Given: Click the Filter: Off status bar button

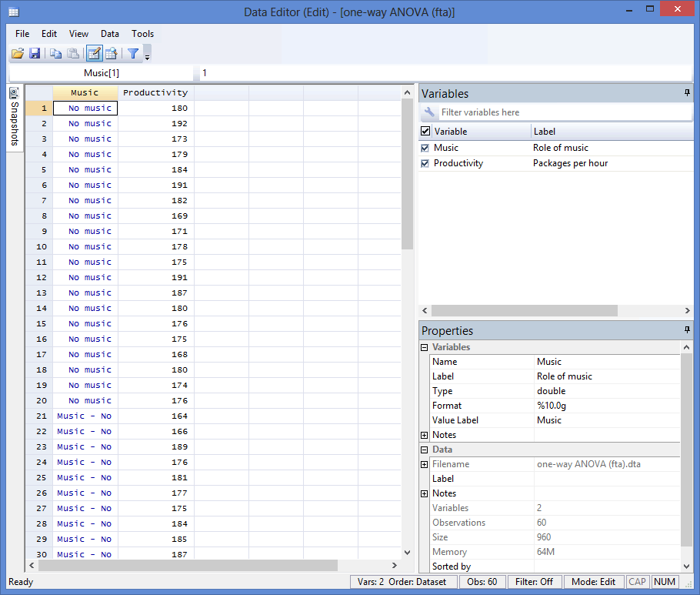Looking at the screenshot, I should coord(534,581).
